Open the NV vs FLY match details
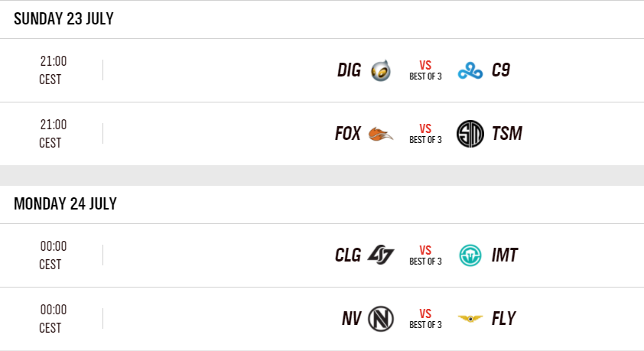Viewport: 644px width, 351px height. [x=425, y=318]
